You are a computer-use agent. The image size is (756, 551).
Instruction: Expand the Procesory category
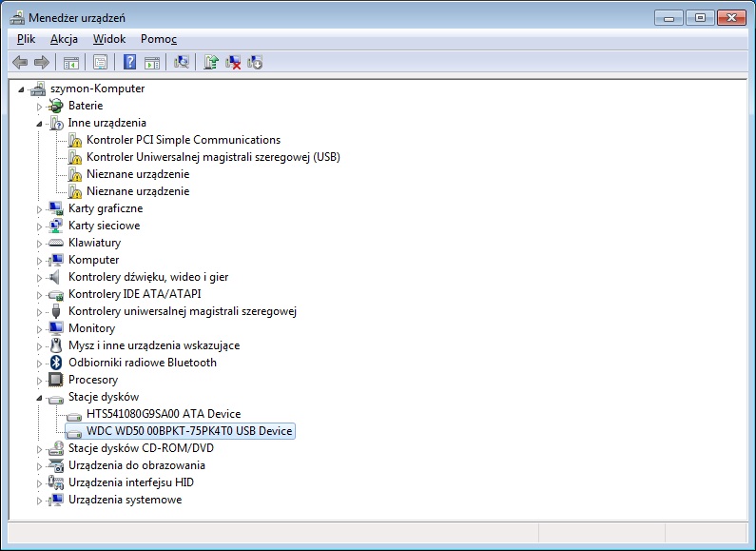40,381
